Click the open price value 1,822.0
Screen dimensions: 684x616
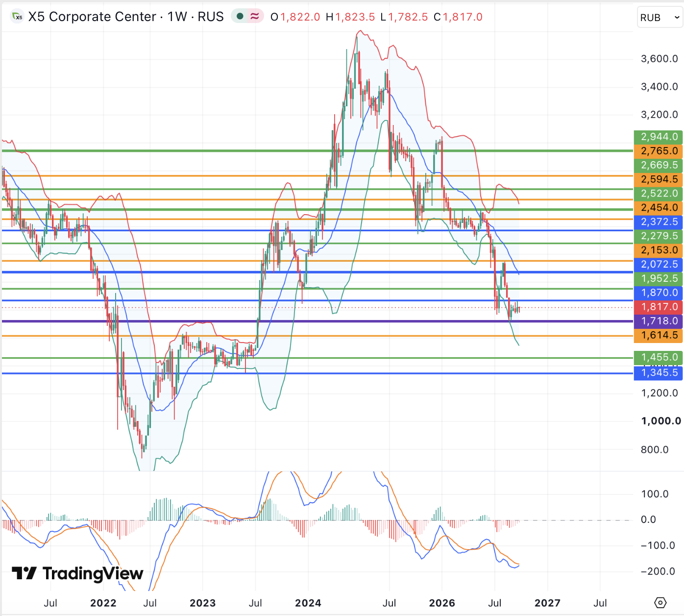(300, 17)
